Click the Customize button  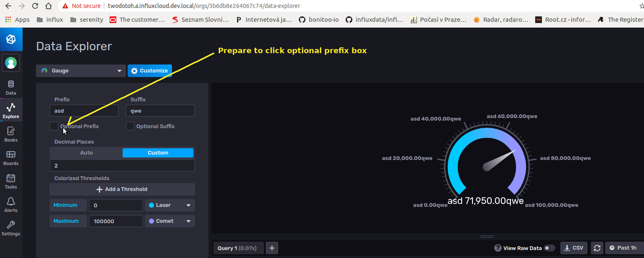point(149,70)
